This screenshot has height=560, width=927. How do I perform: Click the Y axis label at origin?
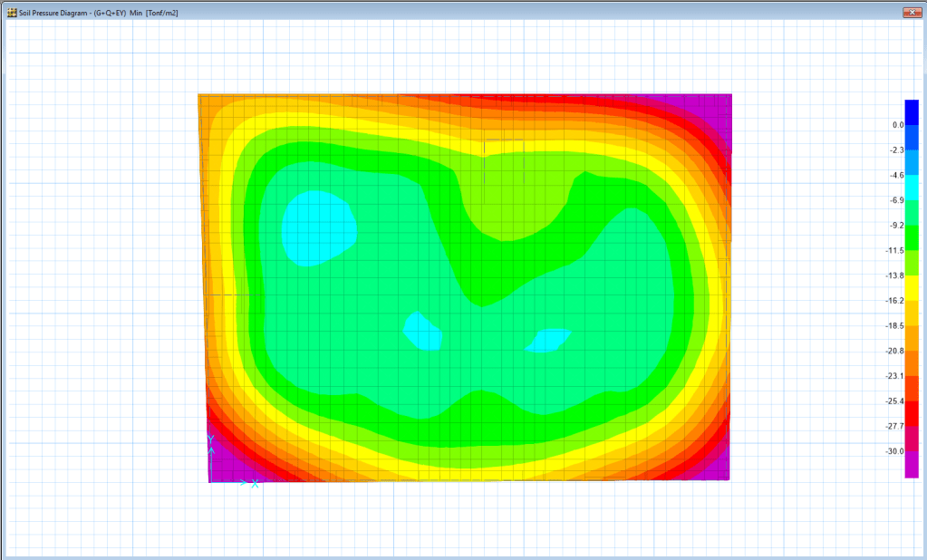210,439
